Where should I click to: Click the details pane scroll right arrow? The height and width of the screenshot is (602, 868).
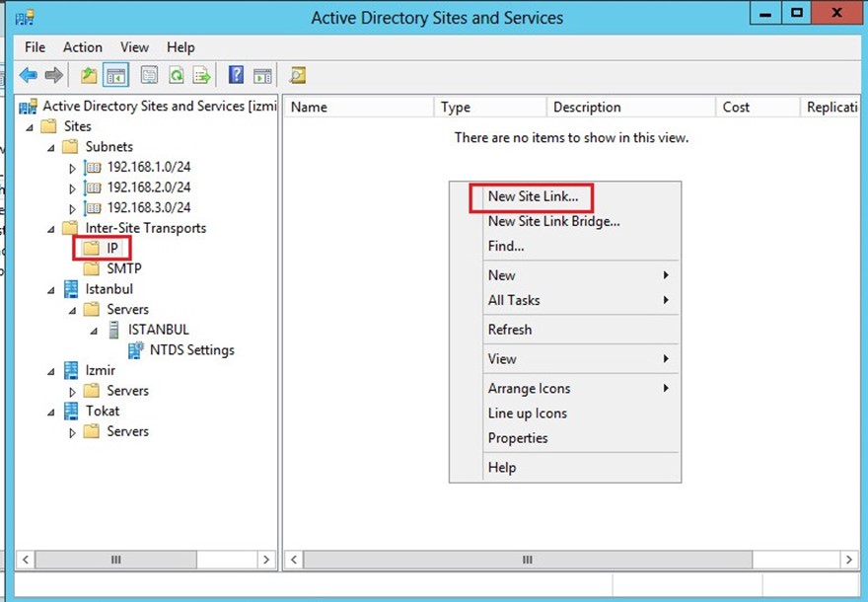click(849, 560)
